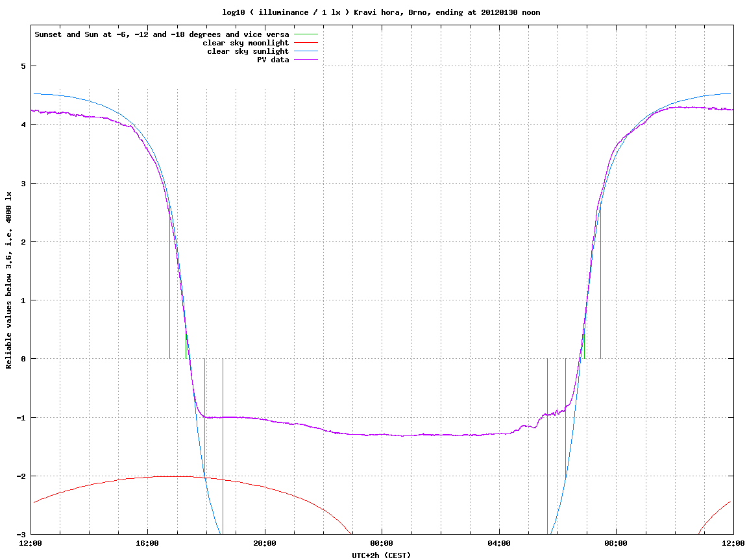The width and height of the screenshot is (747, 560).
Task: Click the x-axis tick label 04:00
Action: tap(499, 543)
